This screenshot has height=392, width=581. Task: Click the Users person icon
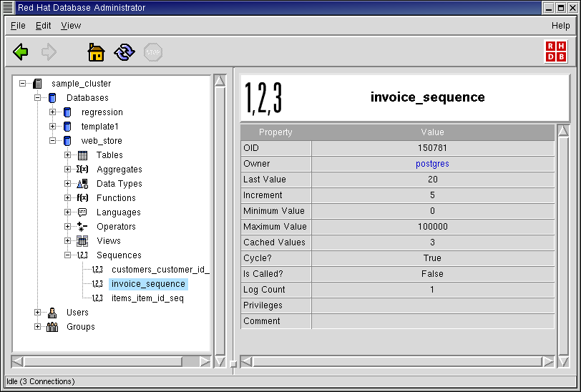click(x=52, y=313)
